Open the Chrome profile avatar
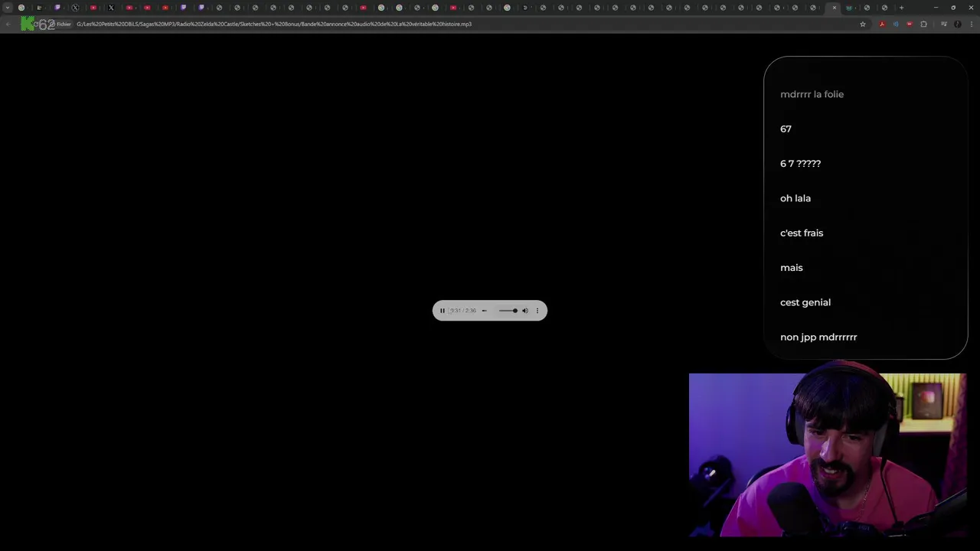Viewport: 980px width, 551px height. click(x=957, y=24)
